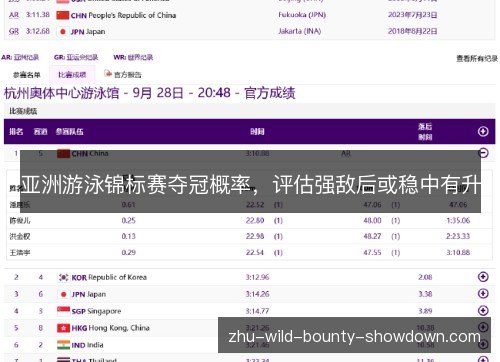The height and width of the screenshot is (362, 500).
Task: Select cumulative time 2:23.33
Action: pos(458,236)
